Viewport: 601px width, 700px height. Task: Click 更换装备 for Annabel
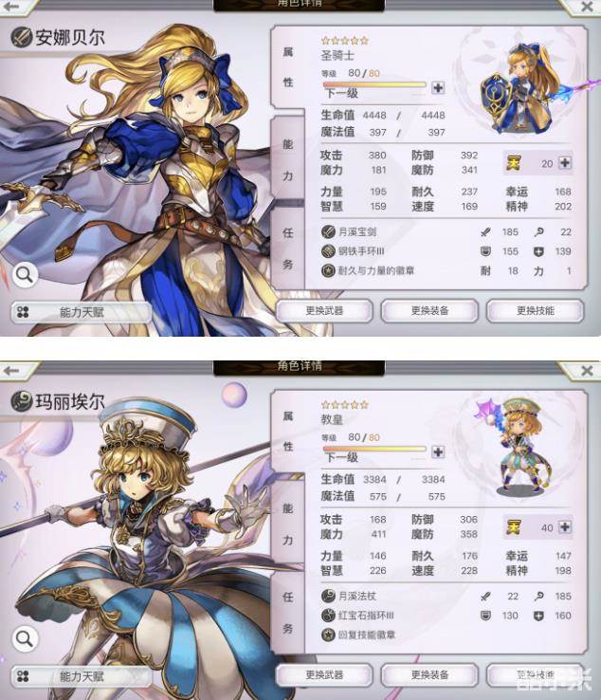pyautogui.click(x=429, y=311)
